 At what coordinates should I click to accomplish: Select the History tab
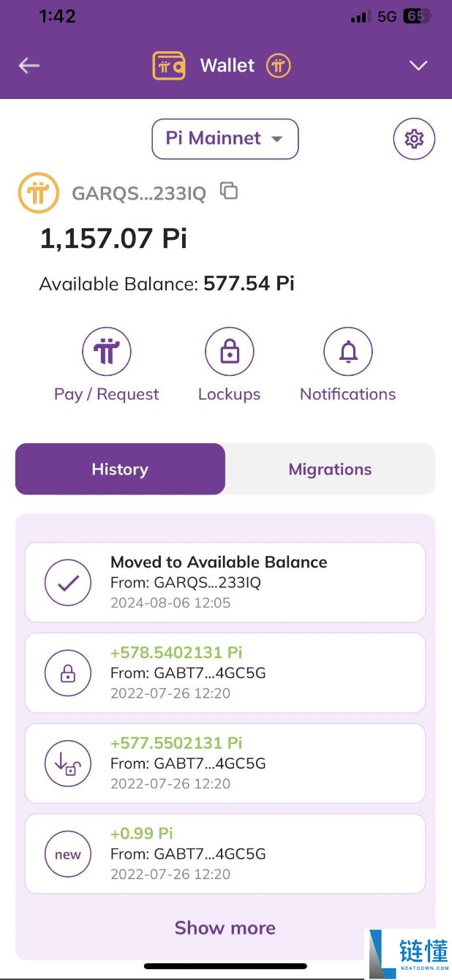[120, 470]
